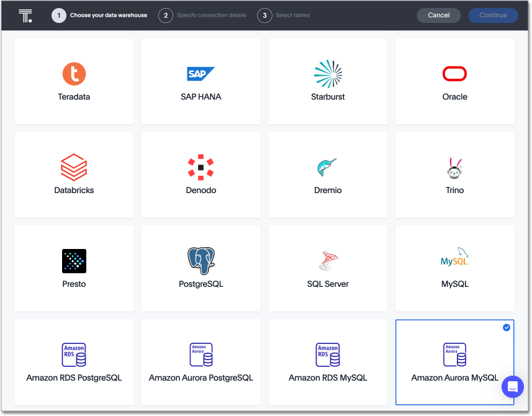Click the Continue button

pos(493,15)
